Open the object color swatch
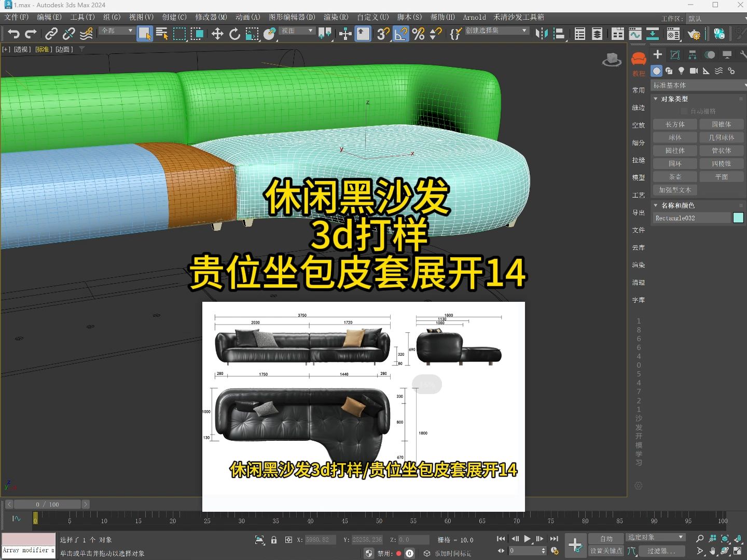This screenshot has height=560, width=747. (x=738, y=218)
